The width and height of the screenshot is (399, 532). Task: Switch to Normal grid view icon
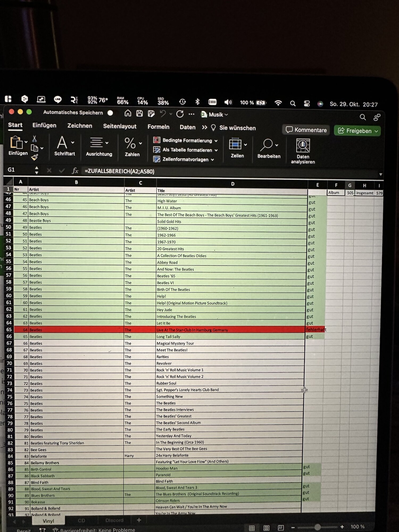252,528
